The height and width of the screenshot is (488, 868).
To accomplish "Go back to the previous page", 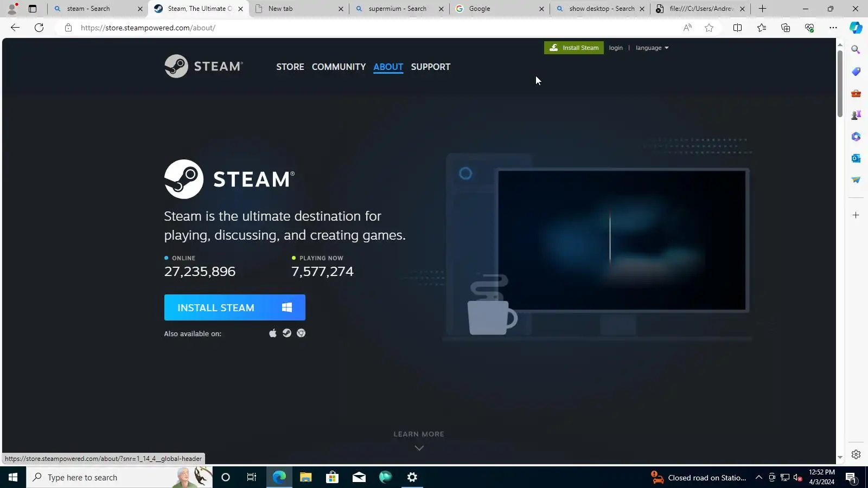I will point(15,28).
